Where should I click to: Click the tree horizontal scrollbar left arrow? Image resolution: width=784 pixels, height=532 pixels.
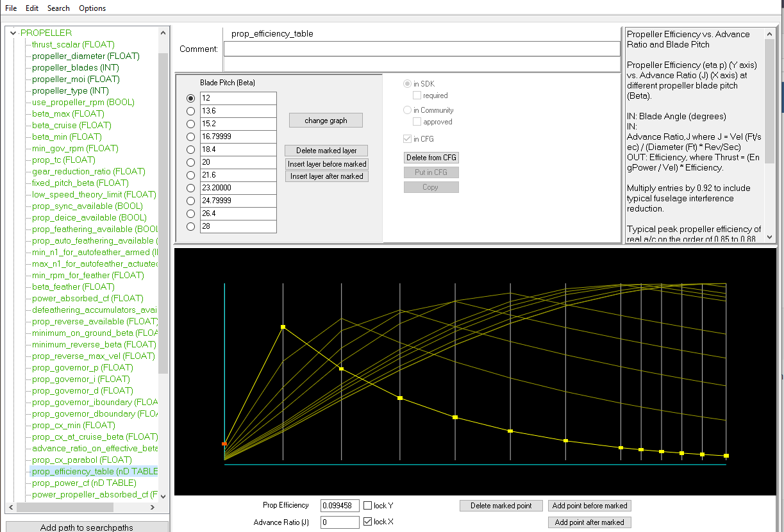[x=11, y=507]
